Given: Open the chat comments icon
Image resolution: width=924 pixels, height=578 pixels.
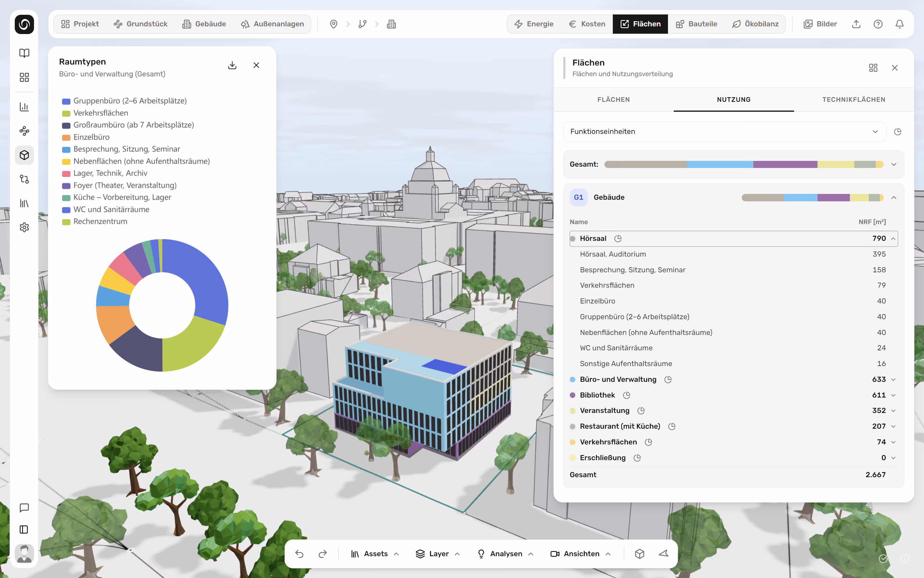Looking at the screenshot, I should 24,508.
